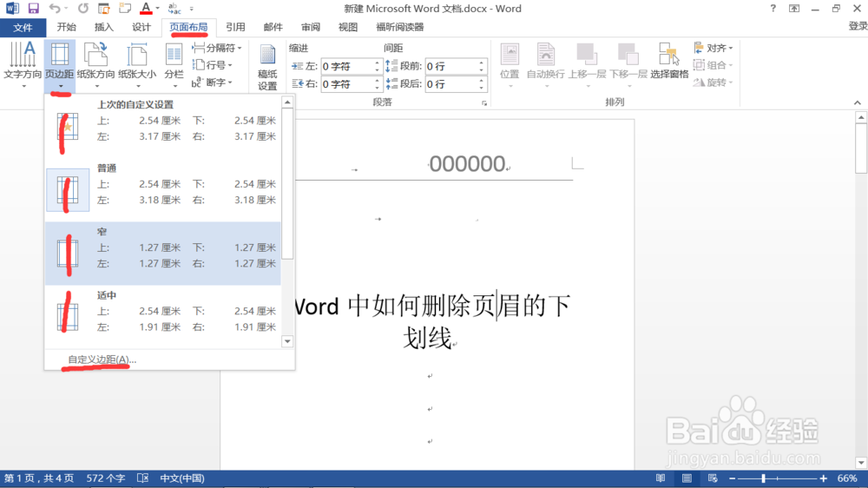Click the proofing book icon in status bar
Screen dimensions: 868x488
click(x=143, y=478)
